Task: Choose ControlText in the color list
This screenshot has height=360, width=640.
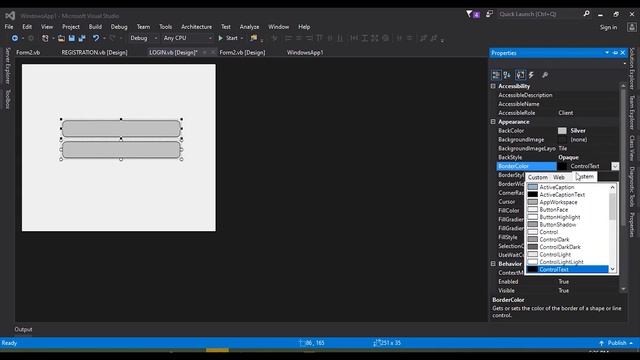Action: tap(568, 269)
